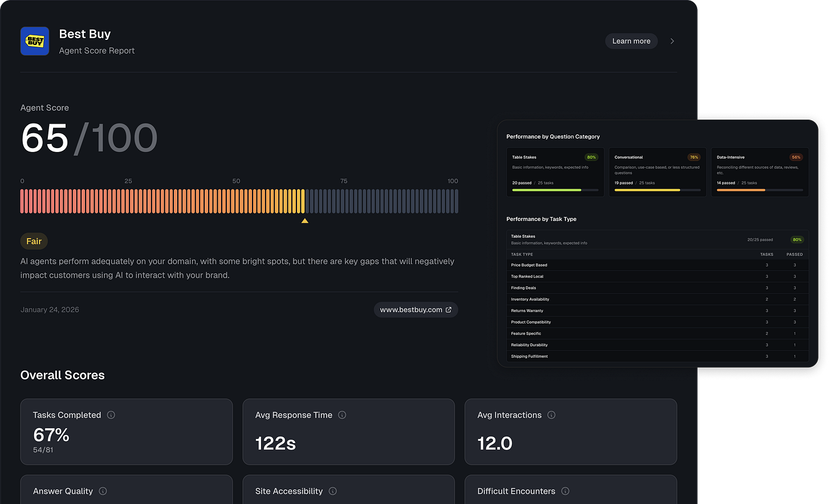Select the Product Compatibility row
830x504 pixels.
[657, 322]
